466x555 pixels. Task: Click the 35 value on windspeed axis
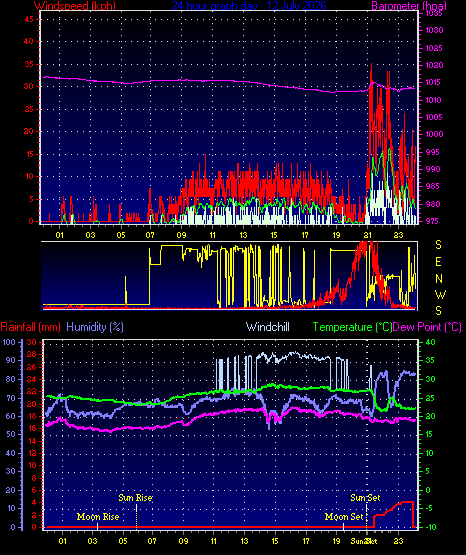pos(29,64)
